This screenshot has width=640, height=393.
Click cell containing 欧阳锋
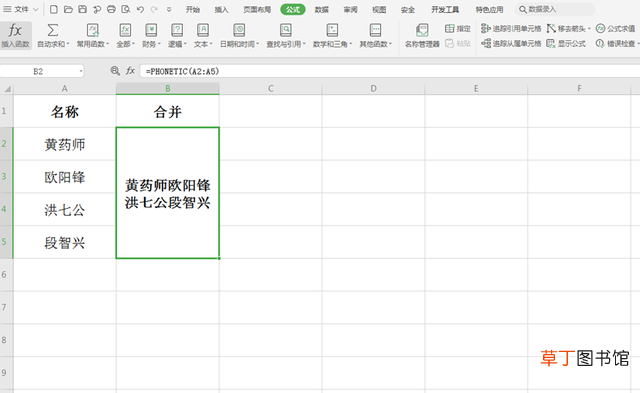coord(64,177)
